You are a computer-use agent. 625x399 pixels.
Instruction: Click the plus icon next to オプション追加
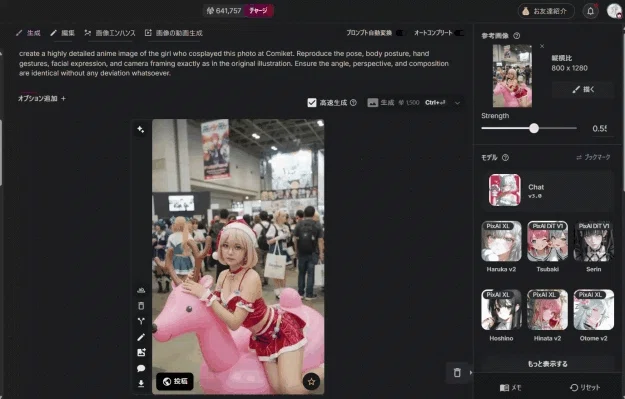click(63, 98)
